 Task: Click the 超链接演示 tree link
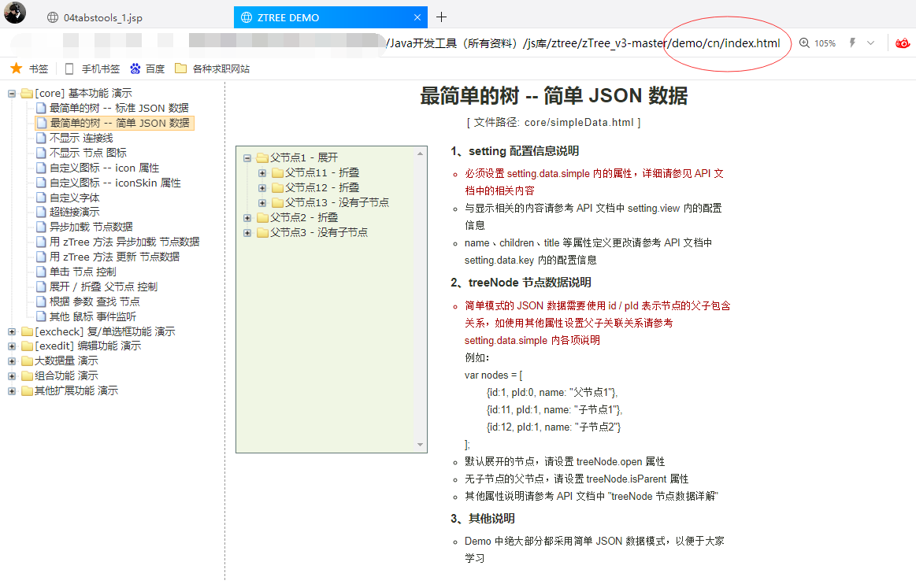76,212
